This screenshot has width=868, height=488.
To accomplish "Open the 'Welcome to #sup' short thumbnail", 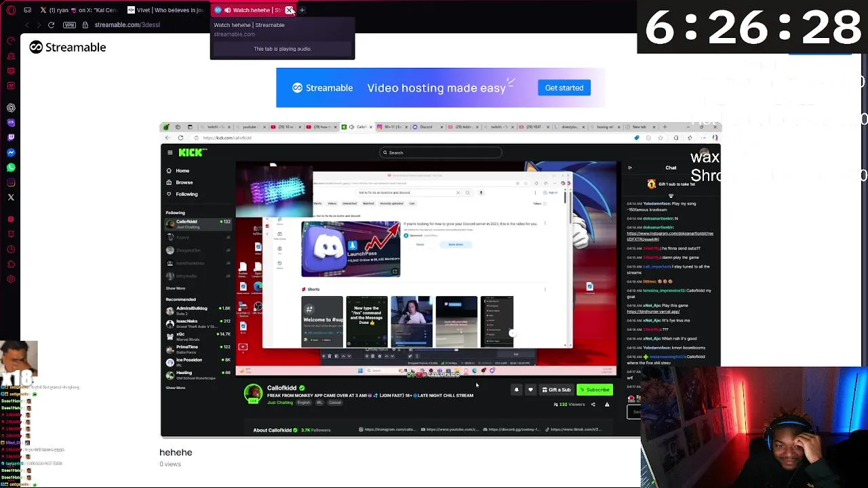I will click(x=322, y=321).
